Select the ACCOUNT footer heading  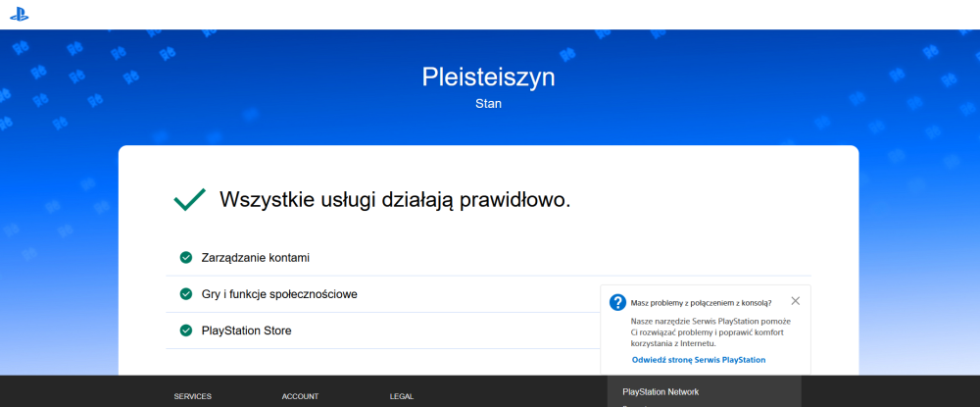coord(300,396)
